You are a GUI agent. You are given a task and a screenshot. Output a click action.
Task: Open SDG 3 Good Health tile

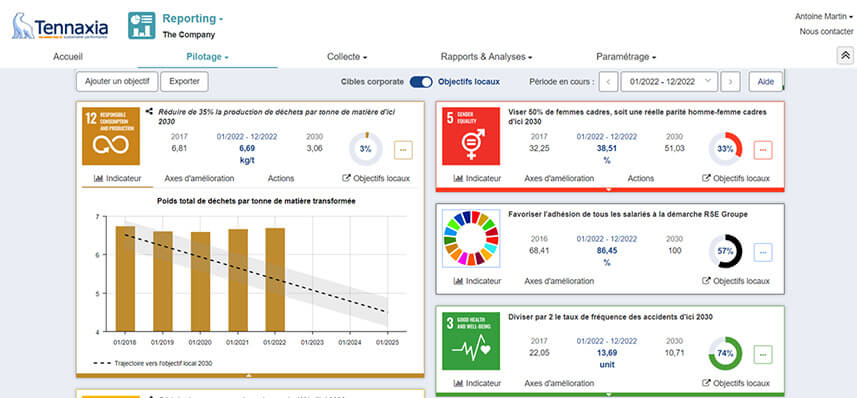(471, 341)
